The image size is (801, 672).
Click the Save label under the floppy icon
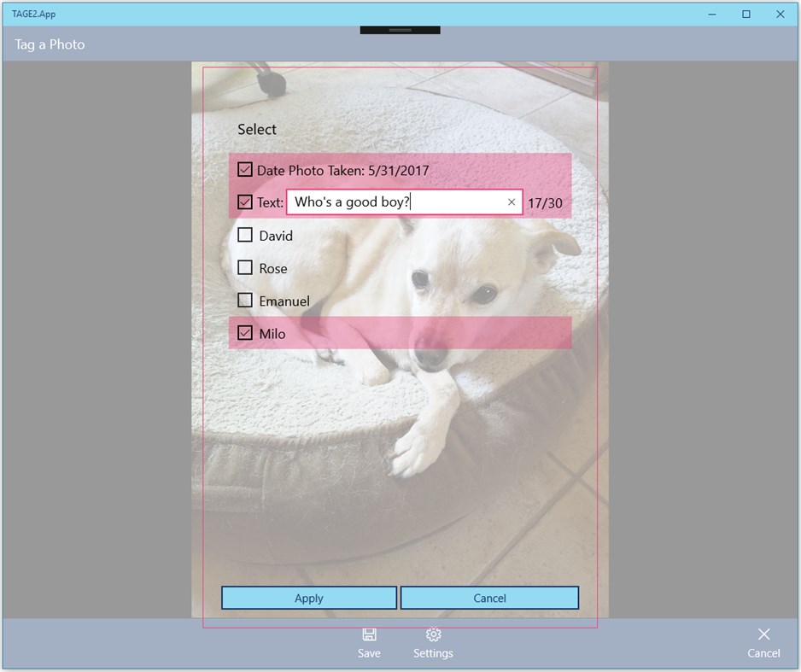click(x=368, y=653)
